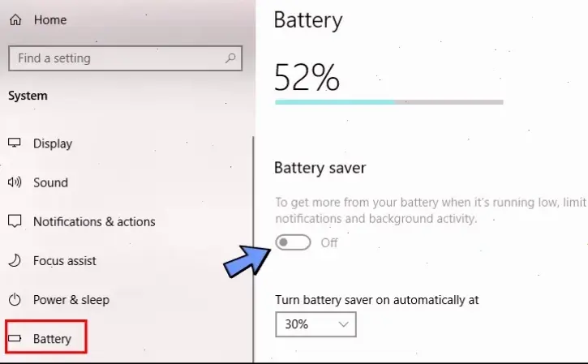The height and width of the screenshot is (364, 588).
Task: Click the 52% battery level bar
Action: [388, 102]
